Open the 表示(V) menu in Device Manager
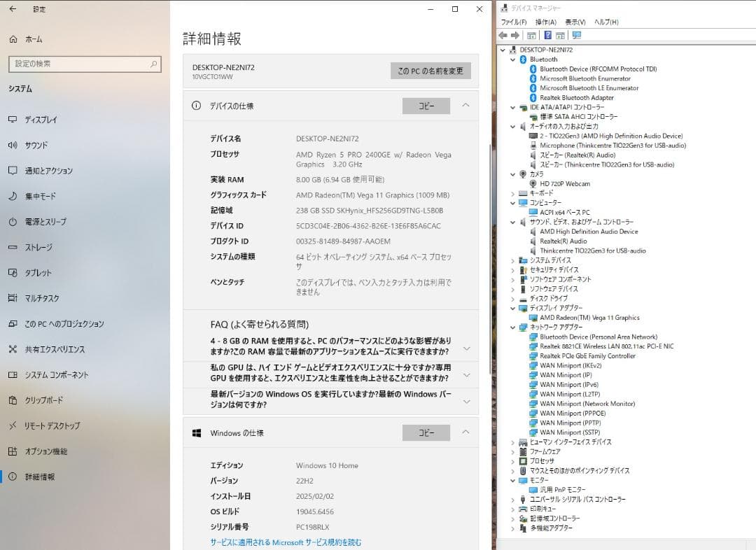The height and width of the screenshot is (550, 756). pos(575,22)
